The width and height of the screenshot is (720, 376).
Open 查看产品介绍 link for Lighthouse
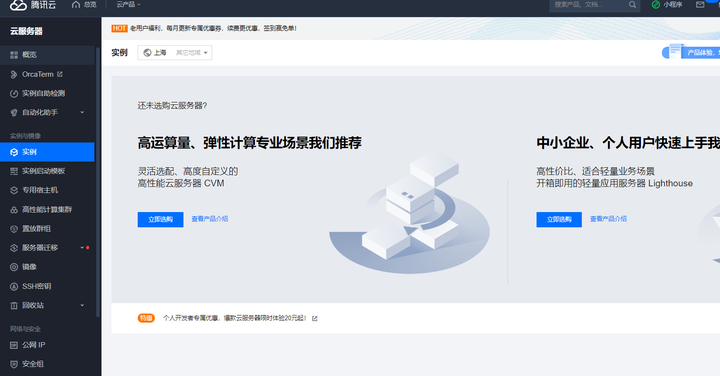[608, 219]
